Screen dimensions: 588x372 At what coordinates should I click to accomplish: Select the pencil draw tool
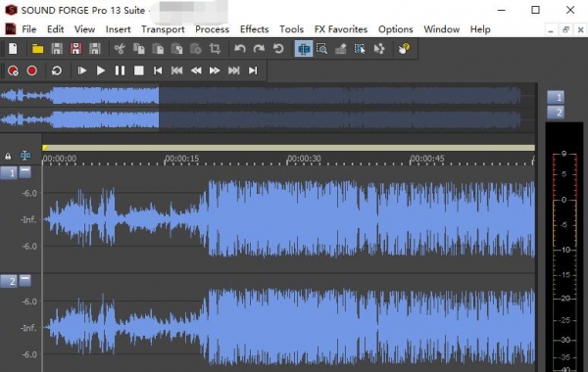click(x=340, y=49)
